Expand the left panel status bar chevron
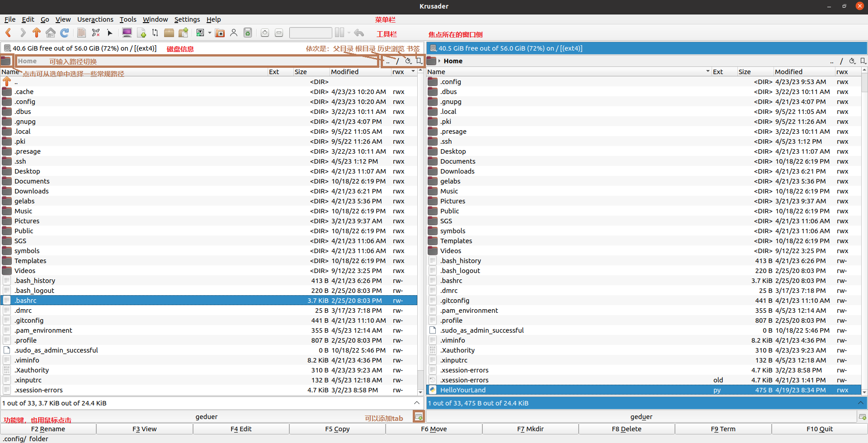This screenshot has height=443, width=868. pyautogui.click(x=416, y=403)
